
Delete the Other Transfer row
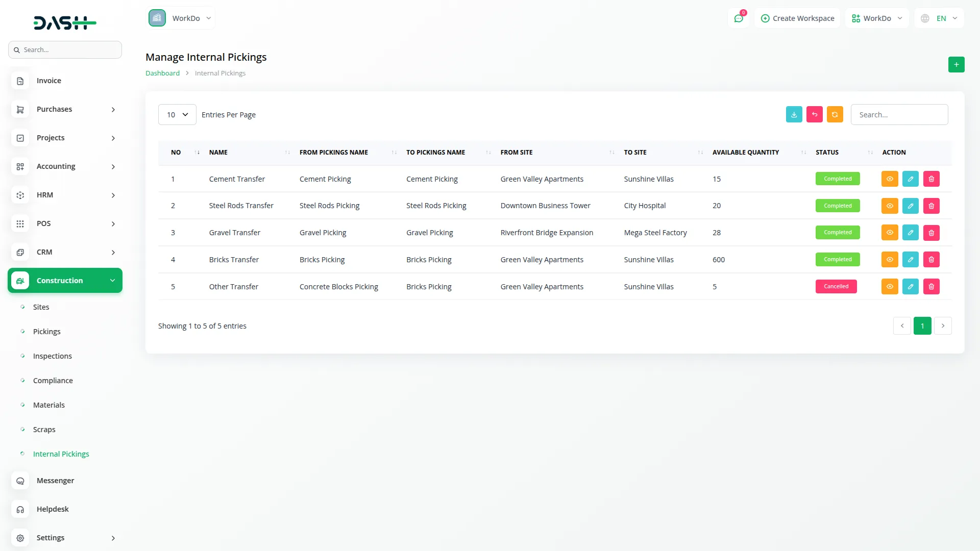pos(931,287)
